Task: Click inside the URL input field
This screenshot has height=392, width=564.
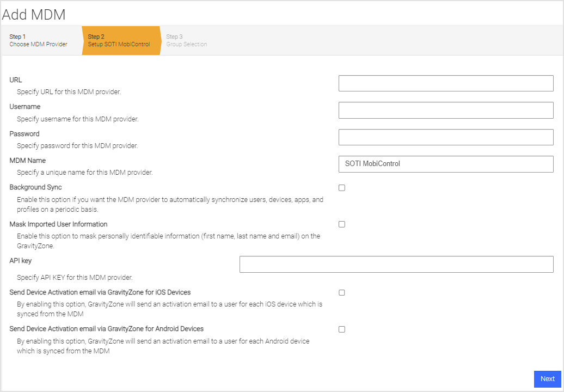Action: tap(445, 83)
